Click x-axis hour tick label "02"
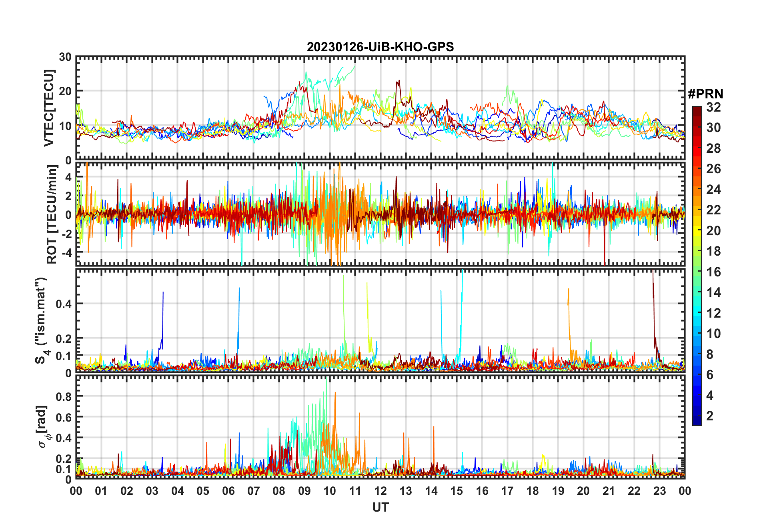 pos(127,491)
